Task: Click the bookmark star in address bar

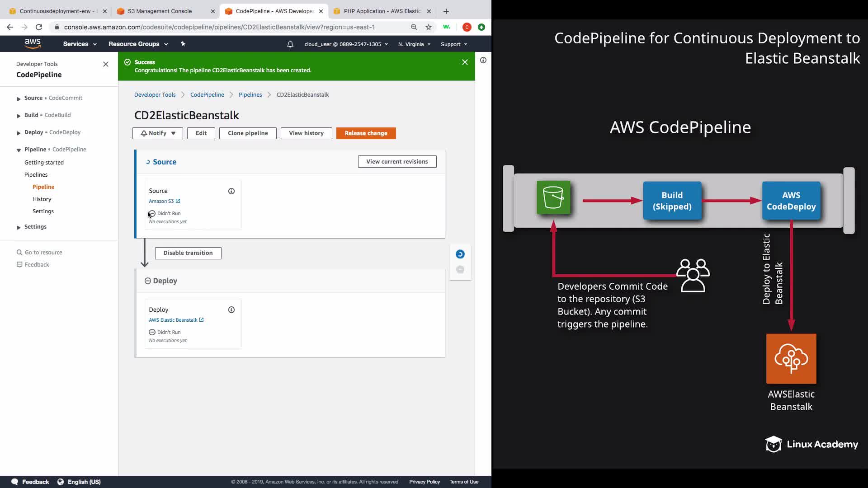Action: pyautogui.click(x=428, y=27)
